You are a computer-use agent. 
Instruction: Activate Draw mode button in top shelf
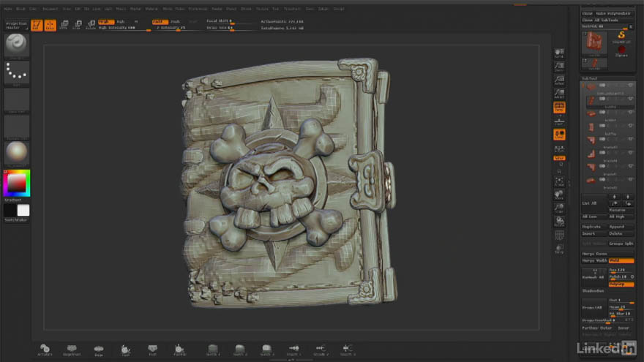tap(50, 25)
